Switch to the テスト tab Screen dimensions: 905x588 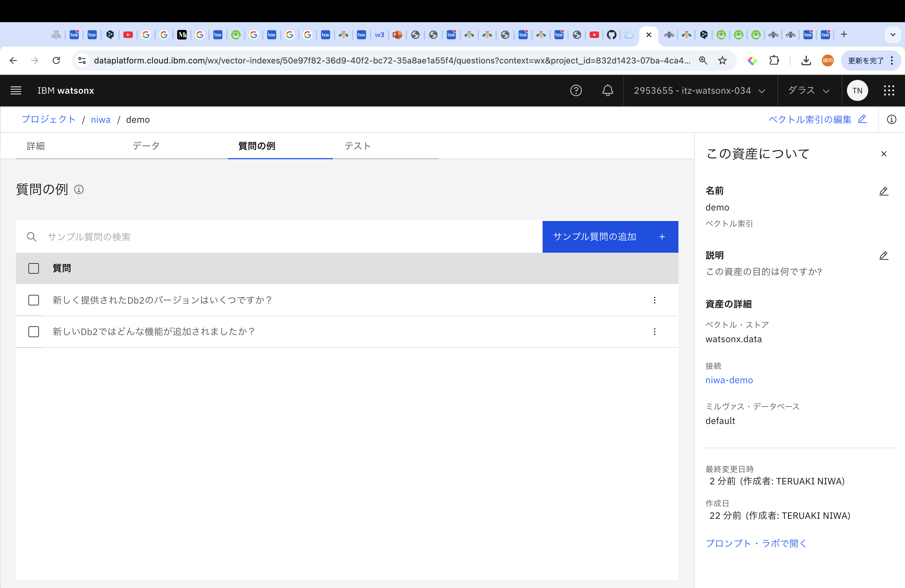[x=357, y=146]
